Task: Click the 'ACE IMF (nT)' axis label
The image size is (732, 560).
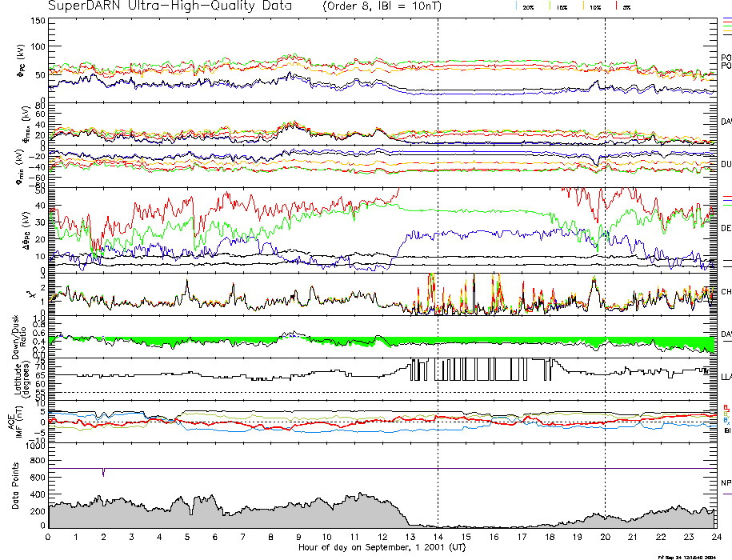Action: 16,422
